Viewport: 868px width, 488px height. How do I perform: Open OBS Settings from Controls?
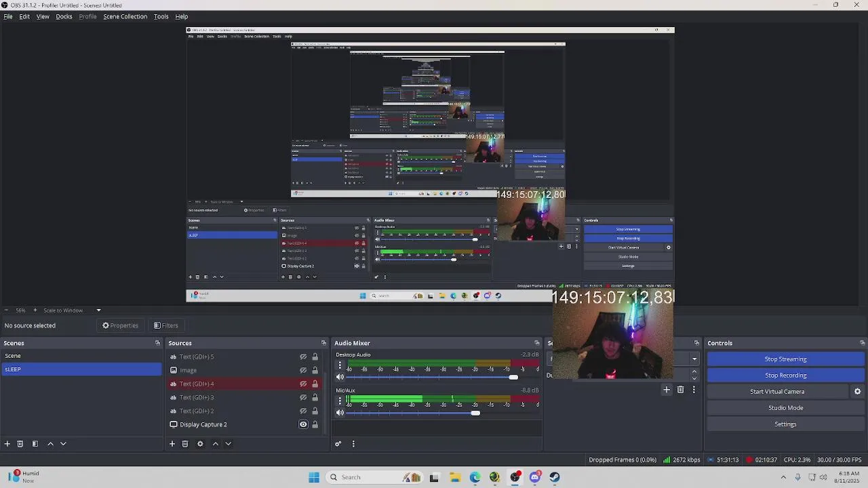point(785,424)
